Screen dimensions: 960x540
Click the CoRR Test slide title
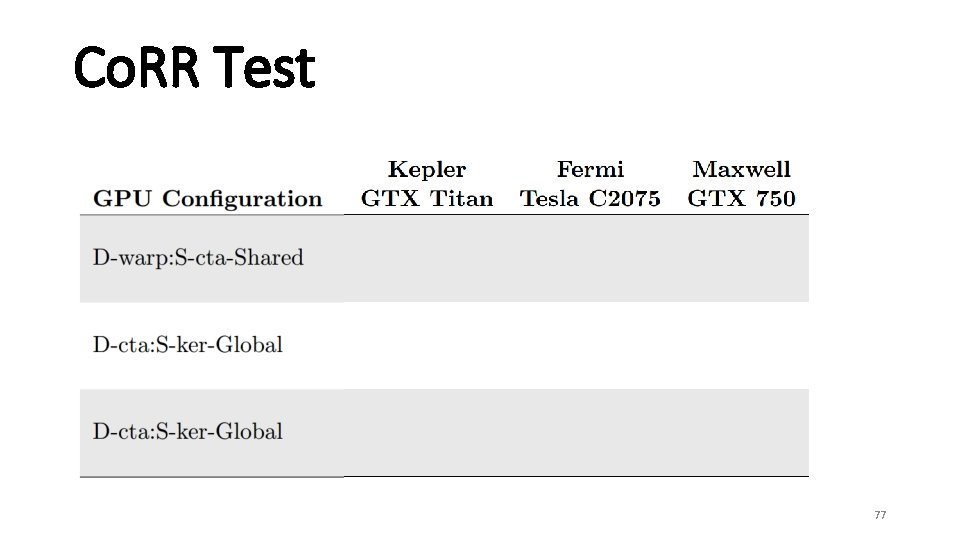[x=194, y=67]
